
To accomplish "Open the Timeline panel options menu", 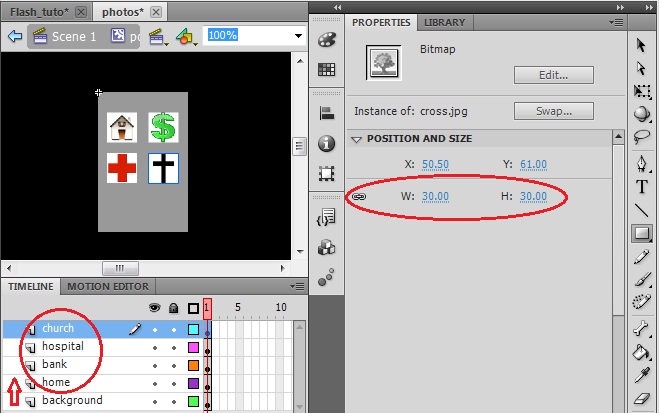I will (298, 287).
